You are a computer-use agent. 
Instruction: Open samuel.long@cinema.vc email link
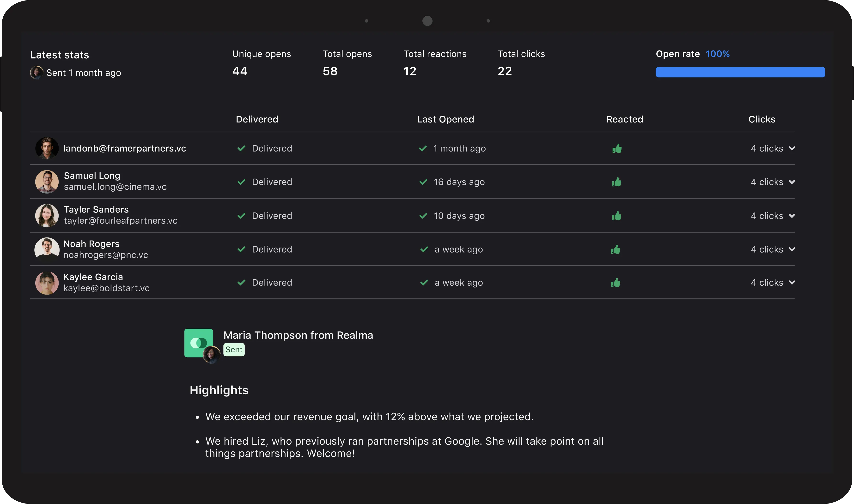coord(115,187)
